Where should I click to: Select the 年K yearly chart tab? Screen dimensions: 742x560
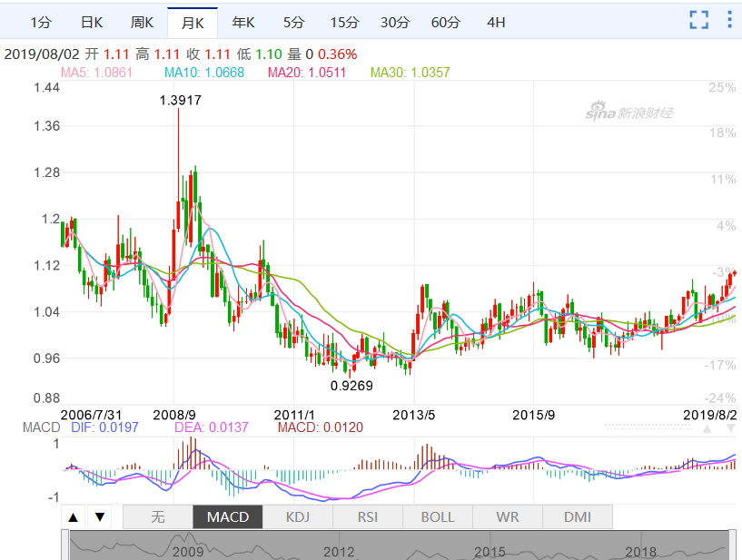click(243, 22)
